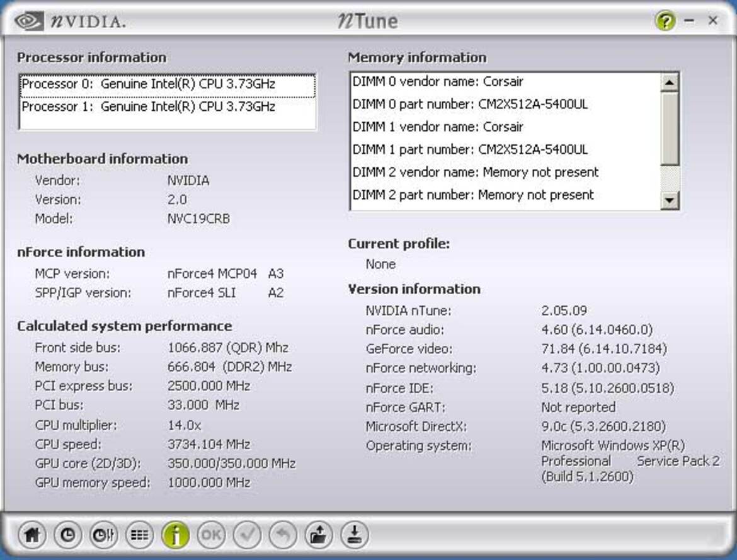Click the memory list scroll down arrow
This screenshot has height=560, width=737.
670,201
